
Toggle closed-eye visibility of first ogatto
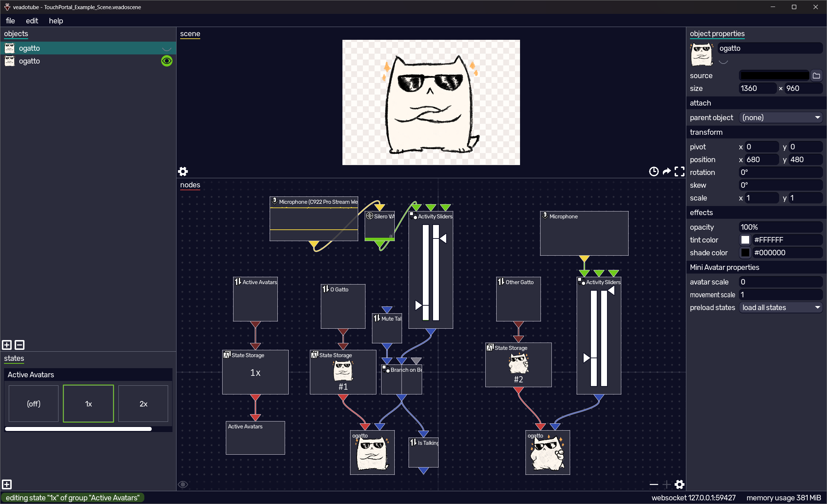167,49
